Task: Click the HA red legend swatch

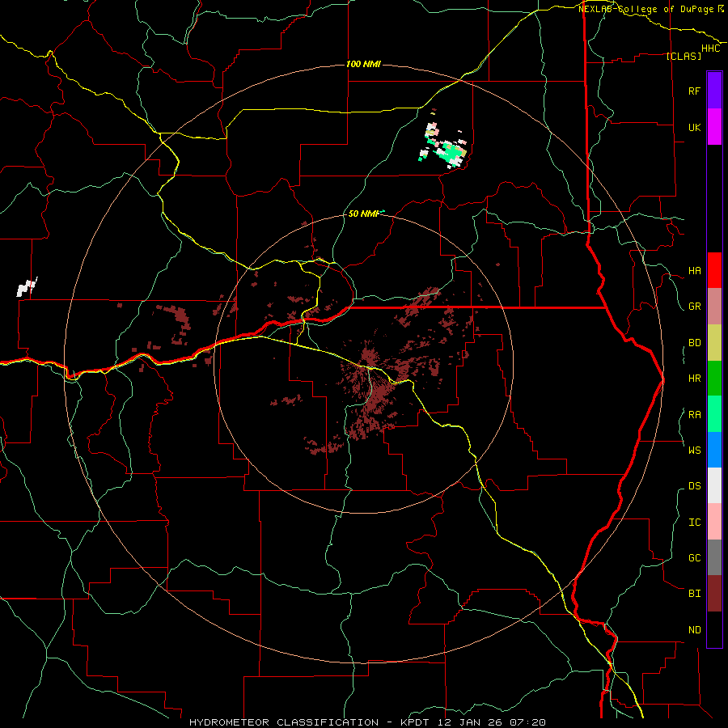Action: [714, 270]
